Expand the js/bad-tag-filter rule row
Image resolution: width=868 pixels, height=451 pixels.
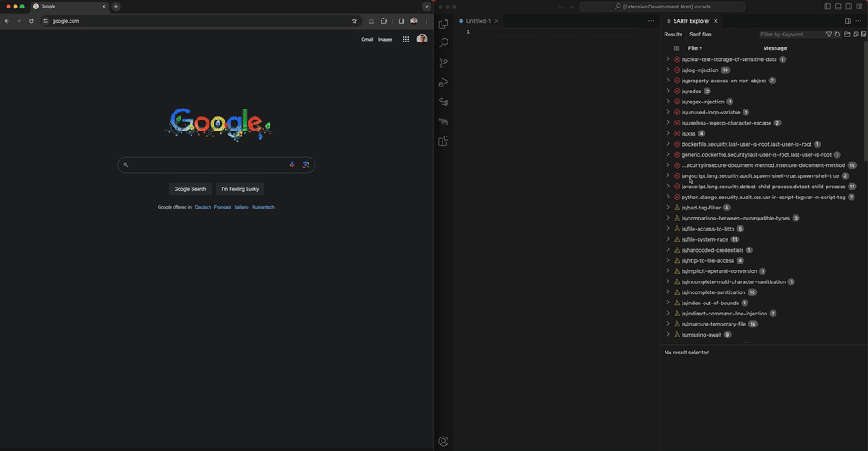(x=668, y=208)
